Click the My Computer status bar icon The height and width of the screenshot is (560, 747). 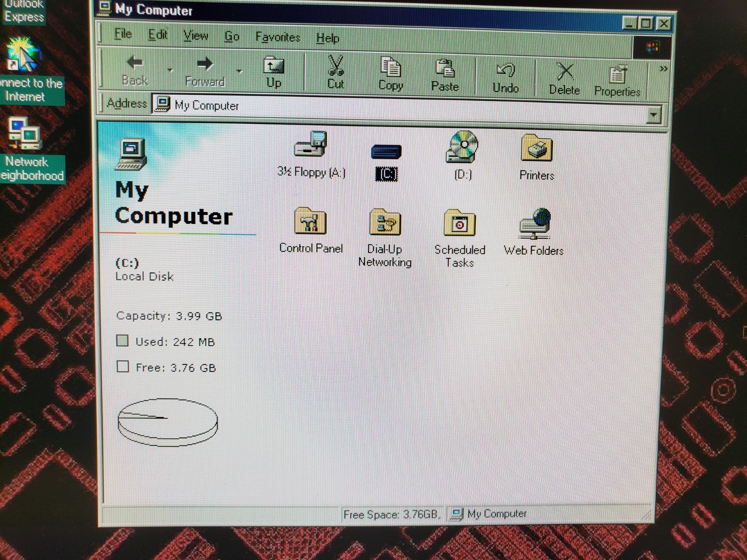[x=456, y=514]
